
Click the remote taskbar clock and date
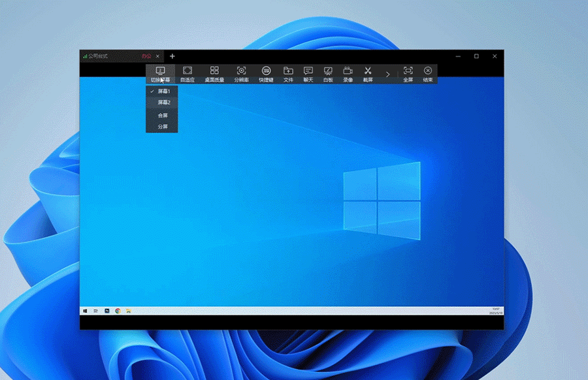point(495,311)
